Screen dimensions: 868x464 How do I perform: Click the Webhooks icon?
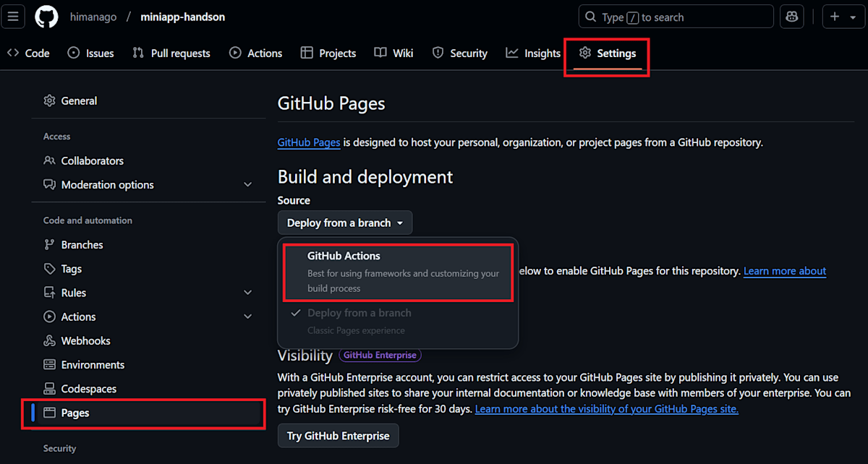[49, 340]
